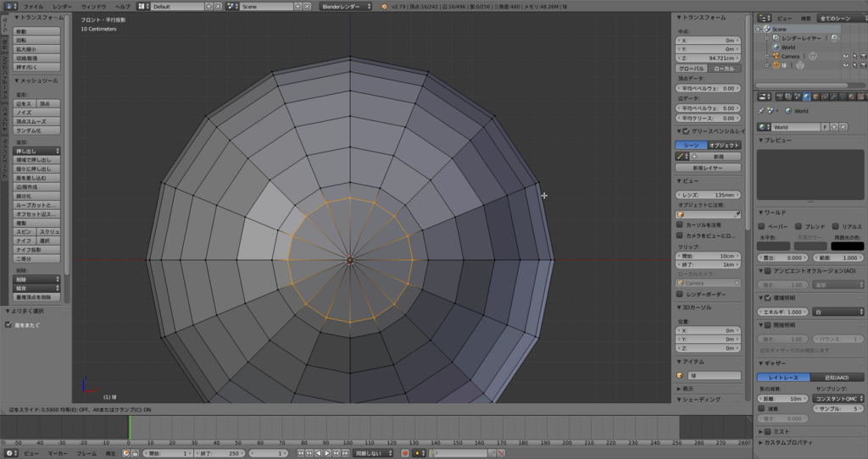Open the World properties tab icon

[805, 97]
